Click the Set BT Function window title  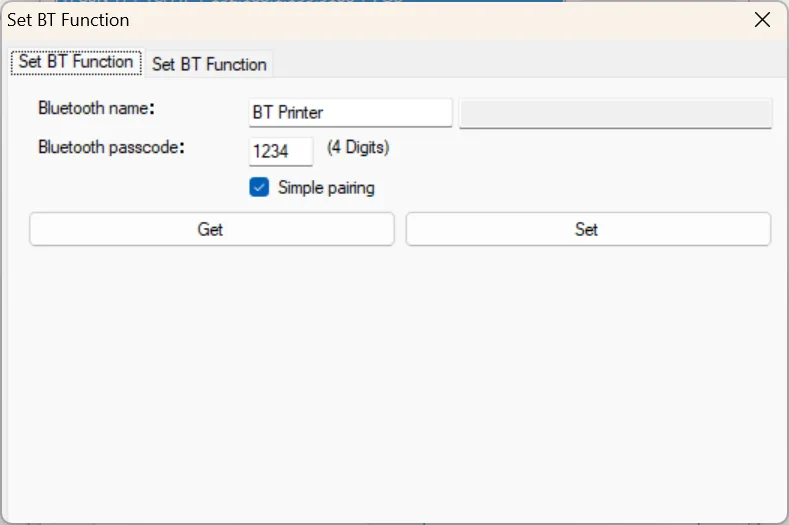pyautogui.click(x=68, y=20)
